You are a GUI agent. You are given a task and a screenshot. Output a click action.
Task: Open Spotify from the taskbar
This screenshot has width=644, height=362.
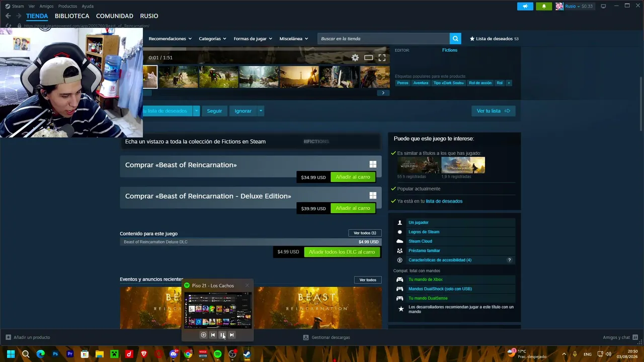pos(217,354)
